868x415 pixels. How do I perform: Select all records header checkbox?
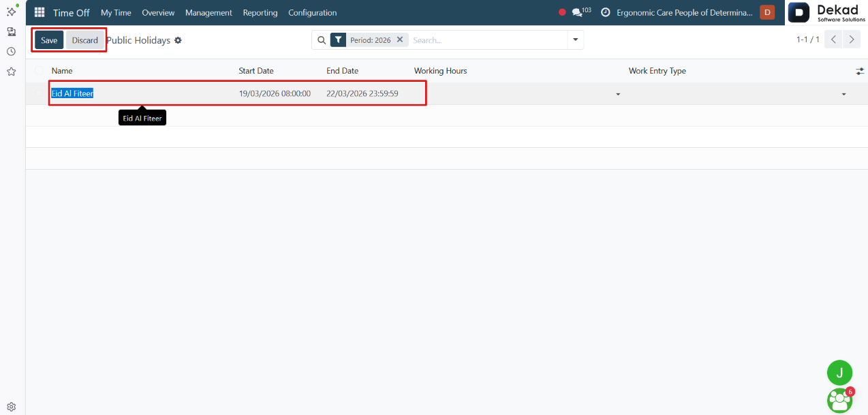(39, 71)
